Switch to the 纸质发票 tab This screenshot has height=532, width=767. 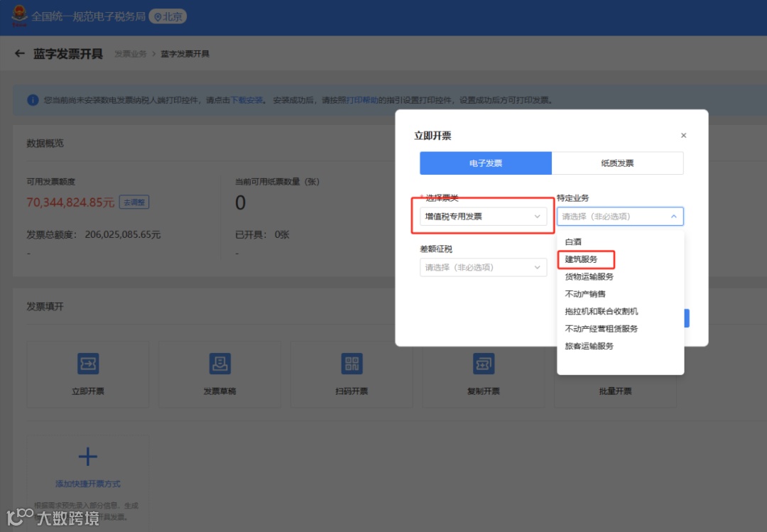617,163
